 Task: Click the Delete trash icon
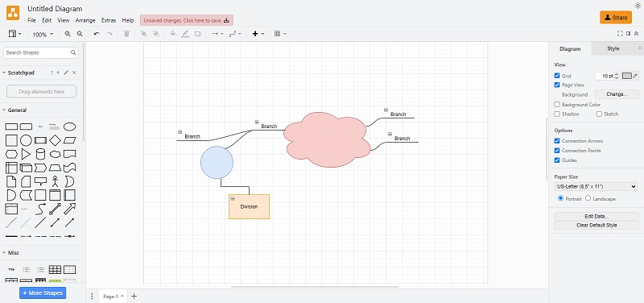tap(126, 34)
